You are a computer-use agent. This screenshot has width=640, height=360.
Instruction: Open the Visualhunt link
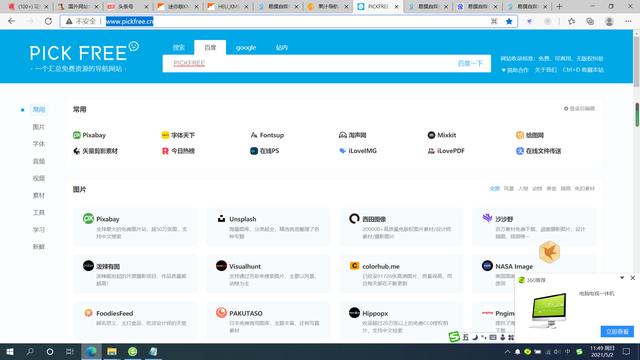click(x=245, y=266)
